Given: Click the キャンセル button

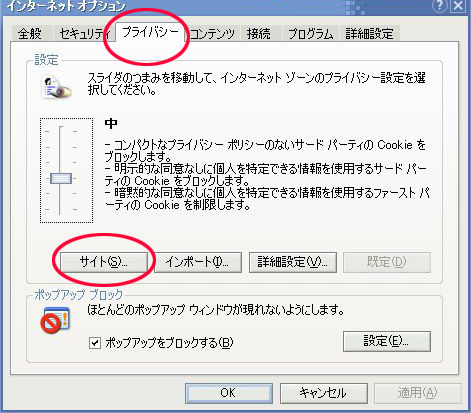Looking at the screenshot, I should point(323,393).
